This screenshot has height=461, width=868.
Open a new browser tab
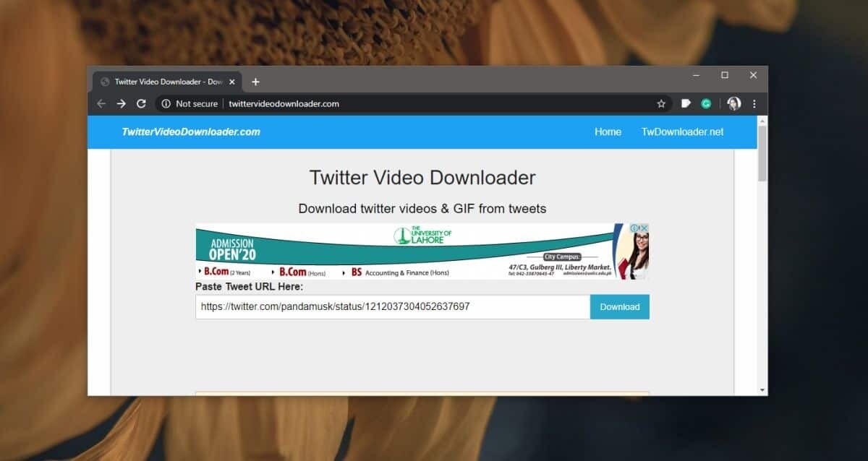255,82
